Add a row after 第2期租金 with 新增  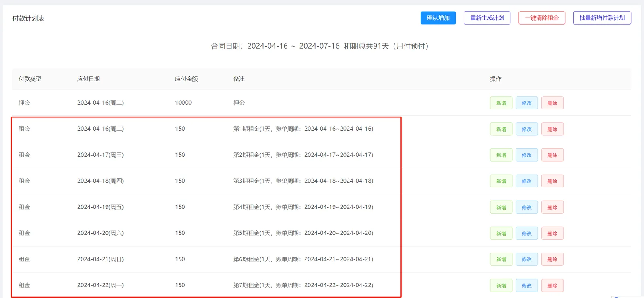tap(501, 155)
